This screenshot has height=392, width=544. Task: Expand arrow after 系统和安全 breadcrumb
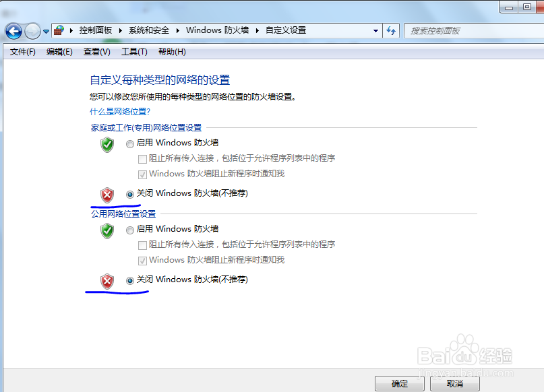(178, 30)
